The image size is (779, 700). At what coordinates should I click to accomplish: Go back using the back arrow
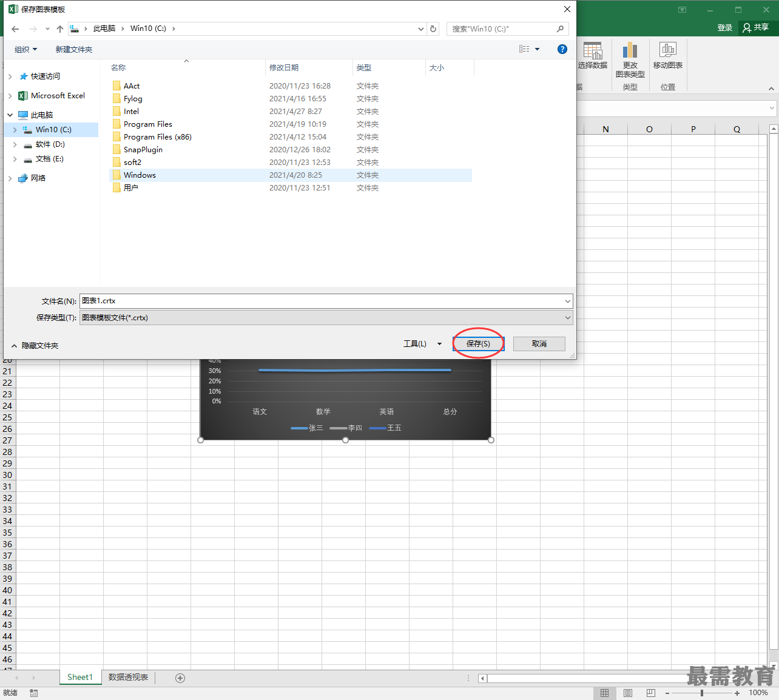click(x=15, y=29)
